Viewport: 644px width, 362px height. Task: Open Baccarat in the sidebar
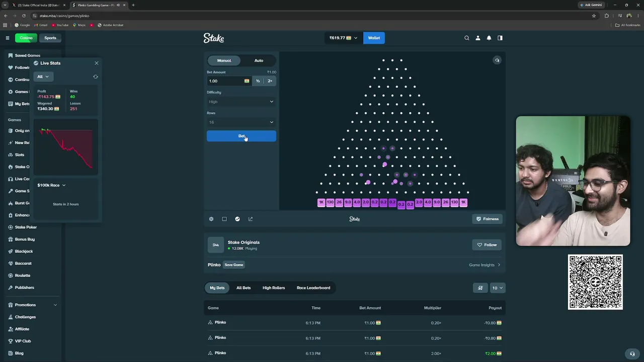[23, 263]
